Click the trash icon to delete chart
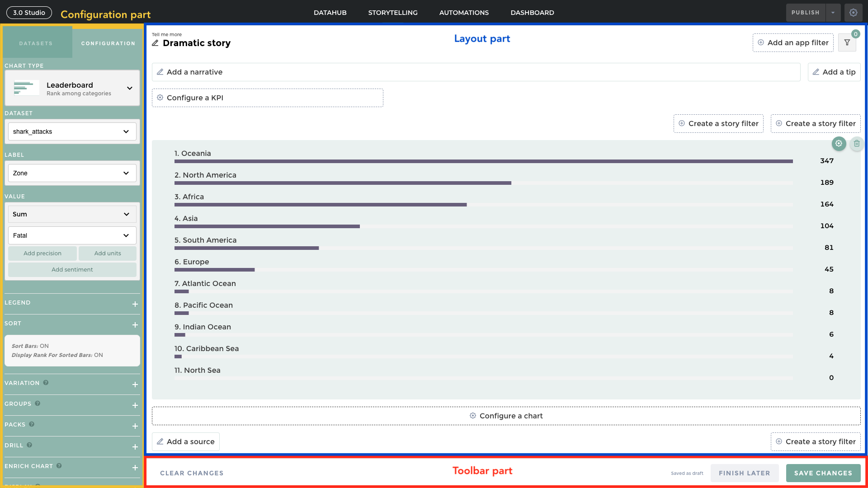 [x=857, y=144]
